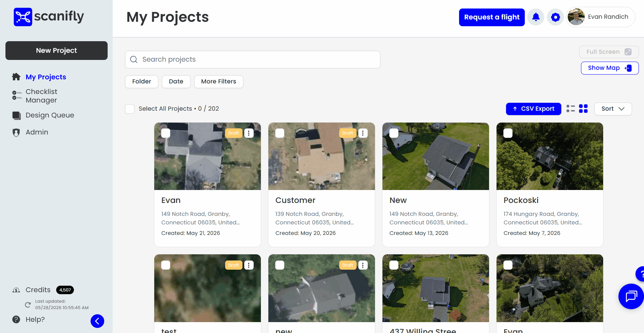Open Credits page
644x333 pixels.
pos(38,290)
